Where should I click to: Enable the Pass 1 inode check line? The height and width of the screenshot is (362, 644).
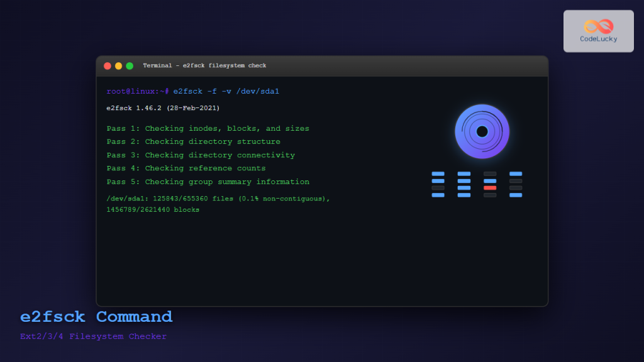coord(208,128)
